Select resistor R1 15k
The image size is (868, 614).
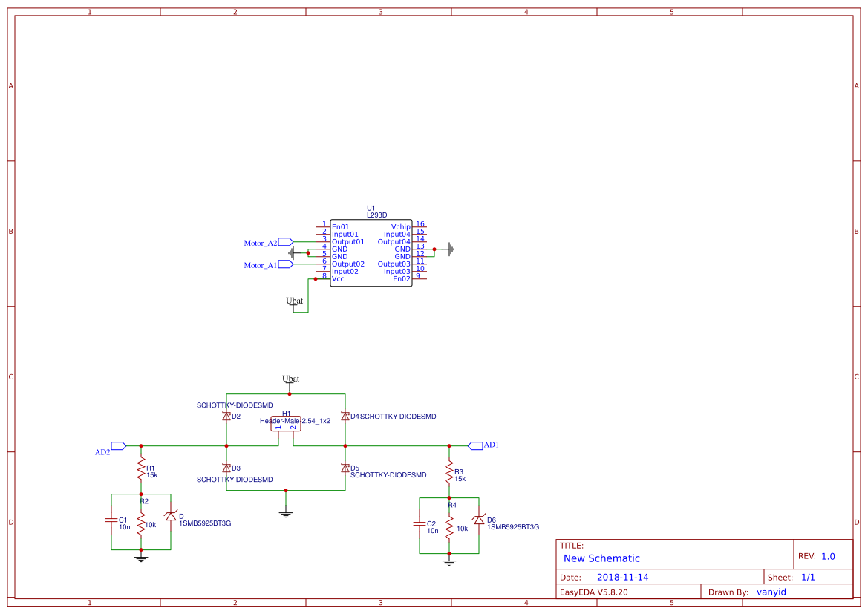(x=140, y=469)
